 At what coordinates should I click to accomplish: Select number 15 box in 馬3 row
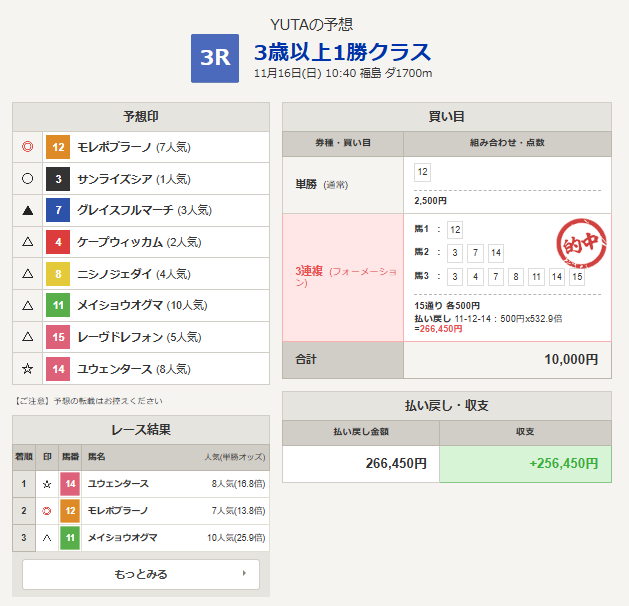tap(576, 277)
